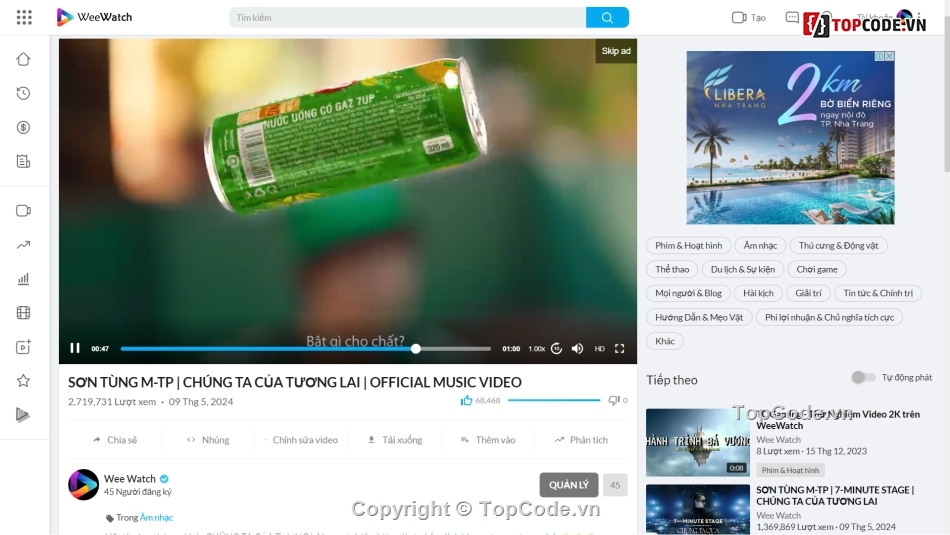Open Home from the sidebar house icon
This screenshot has width=950, height=535.
tap(23, 59)
